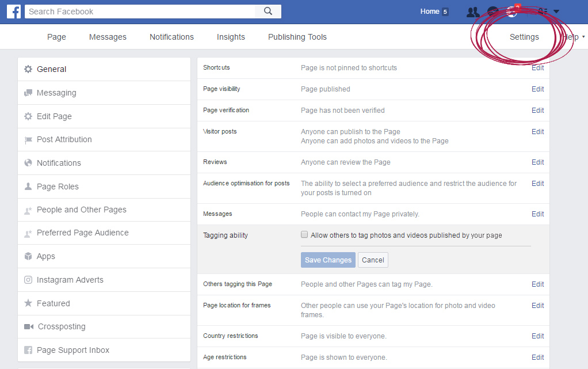Enable the allow others to tag photos checkbox

click(304, 235)
